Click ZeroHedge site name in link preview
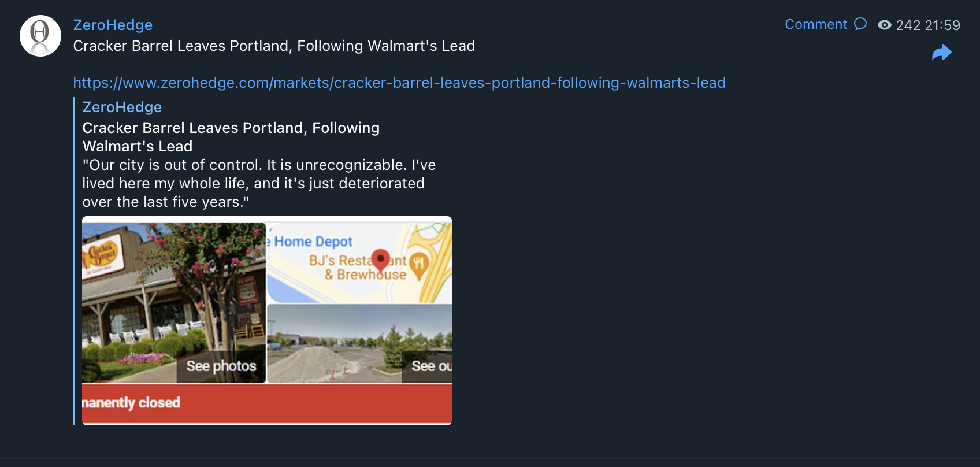This screenshot has height=467, width=980. coord(122,107)
